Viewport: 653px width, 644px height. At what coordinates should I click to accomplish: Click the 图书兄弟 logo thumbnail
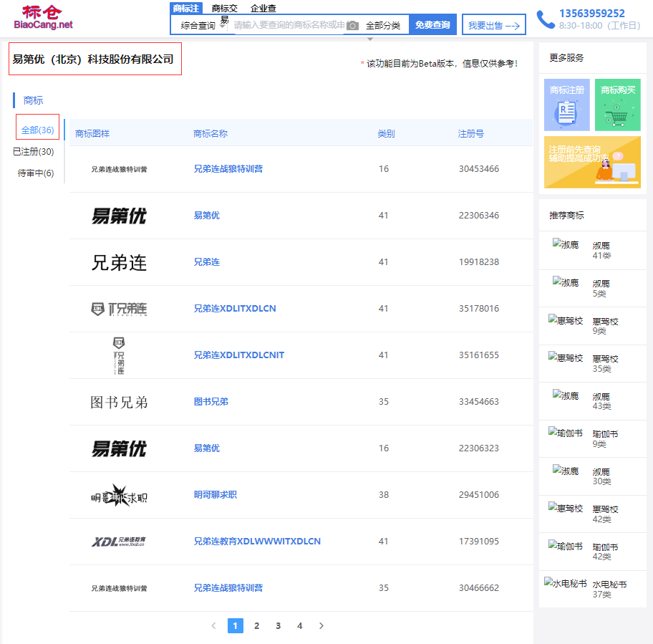[x=119, y=403]
